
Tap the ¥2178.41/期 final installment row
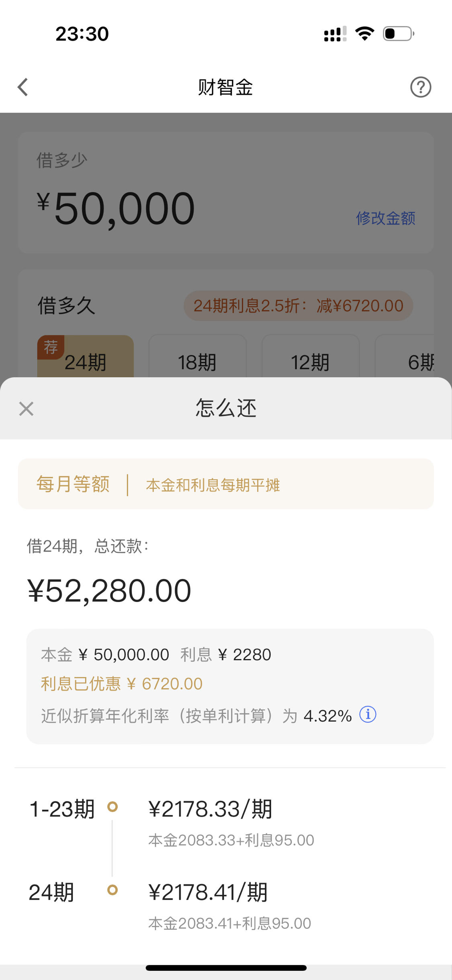(x=229, y=905)
